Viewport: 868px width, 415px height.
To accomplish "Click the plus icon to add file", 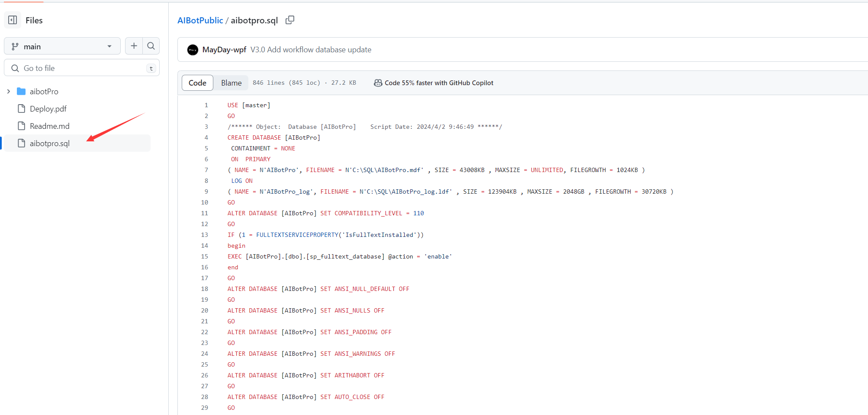I will tap(134, 46).
